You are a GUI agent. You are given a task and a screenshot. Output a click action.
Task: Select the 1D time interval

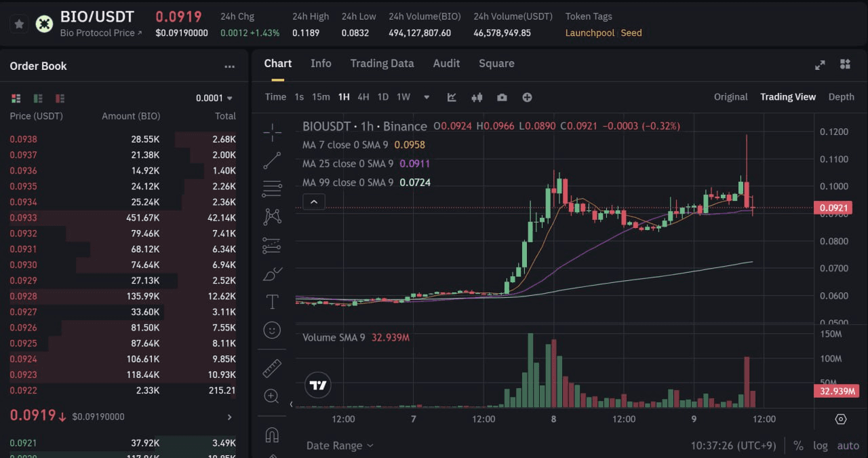[383, 97]
